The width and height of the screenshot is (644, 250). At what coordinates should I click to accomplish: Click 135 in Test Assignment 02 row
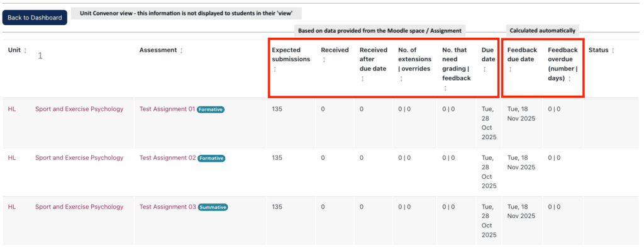point(277,158)
